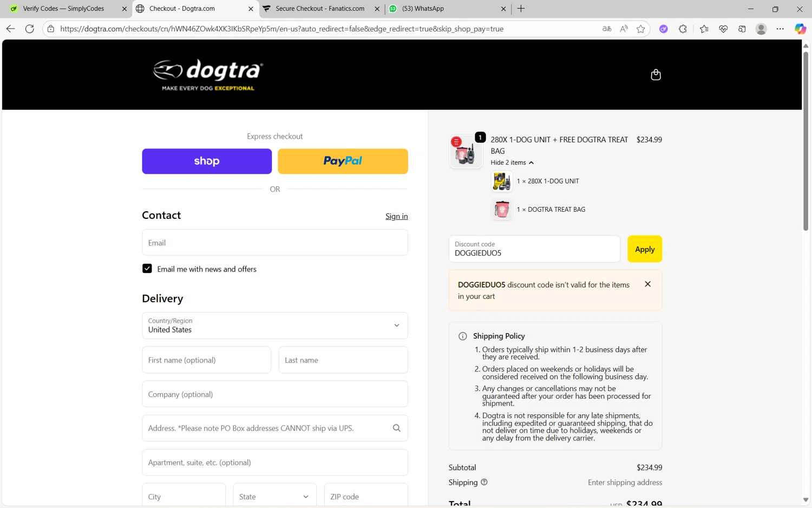Open a new browser tab
This screenshot has height=508, width=812.
click(521, 9)
